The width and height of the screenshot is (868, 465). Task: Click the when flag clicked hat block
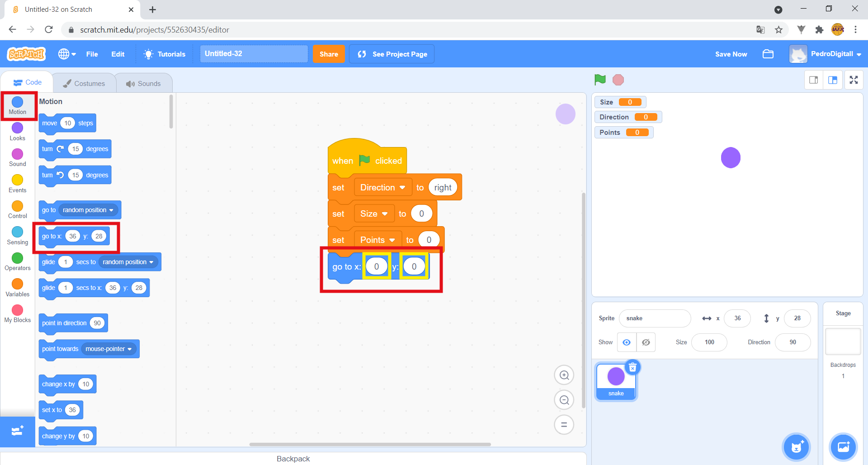coord(367,157)
